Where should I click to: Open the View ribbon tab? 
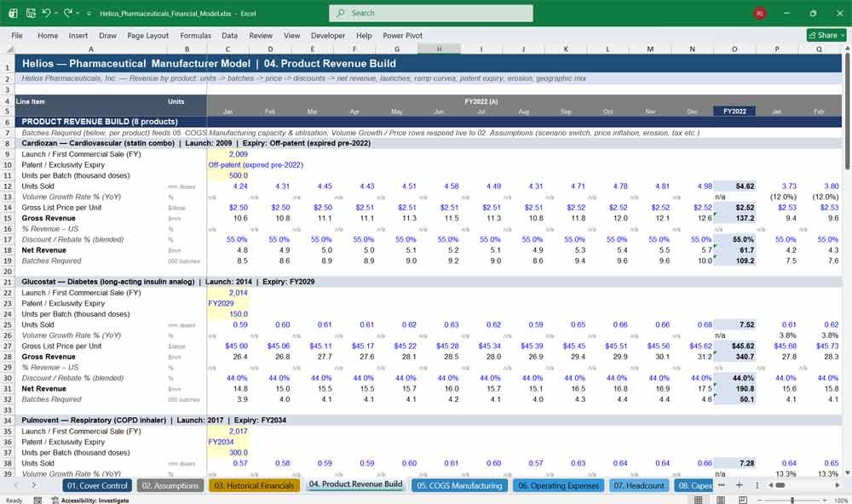click(291, 35)
